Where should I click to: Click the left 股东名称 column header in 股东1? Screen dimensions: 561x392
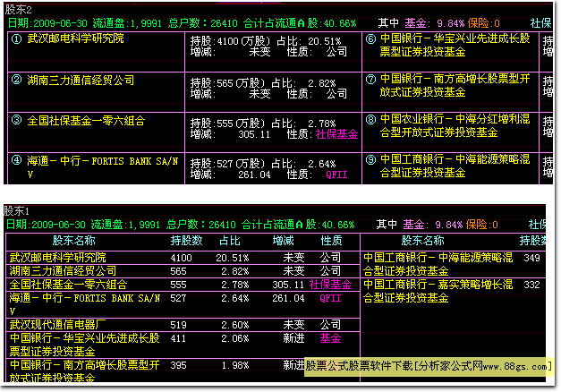pyautogui.click(x=74, y=241)
